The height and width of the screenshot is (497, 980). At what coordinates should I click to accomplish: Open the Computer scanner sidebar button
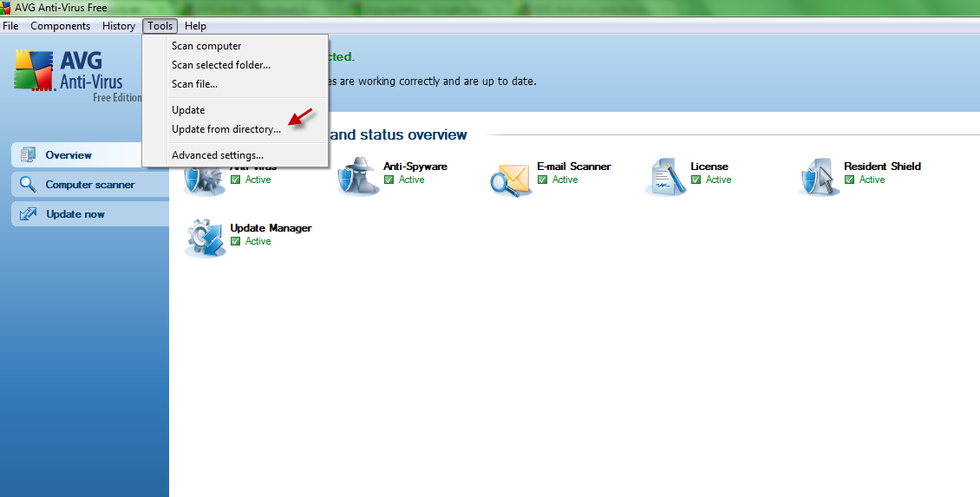(x=90, y=185)
